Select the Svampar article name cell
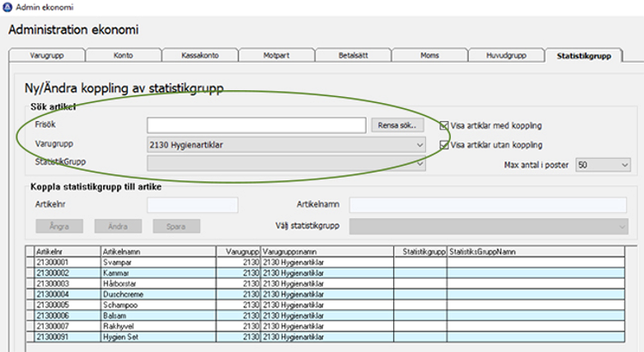This screenshot has height=352, width=644. [159, 263]
